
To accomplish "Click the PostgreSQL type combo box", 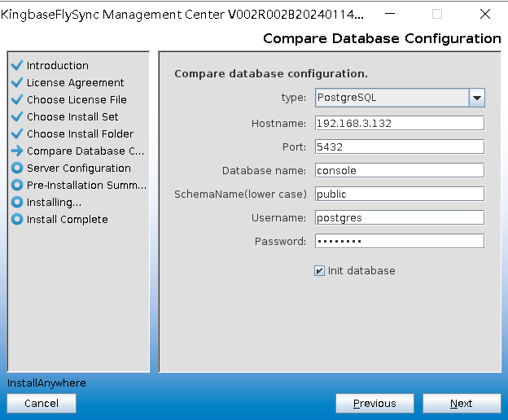I will pyautogui.click(x=391, y=98).
